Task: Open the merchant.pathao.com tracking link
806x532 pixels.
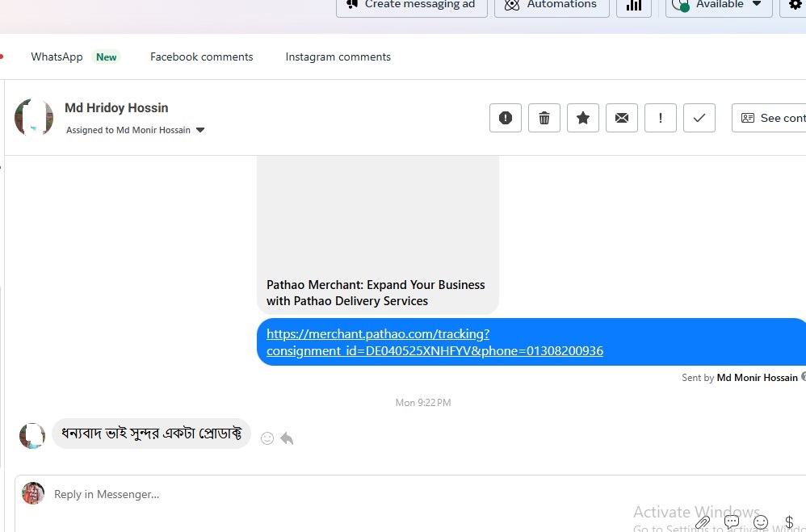Action: pyautogui.click(x=434, y=342)
